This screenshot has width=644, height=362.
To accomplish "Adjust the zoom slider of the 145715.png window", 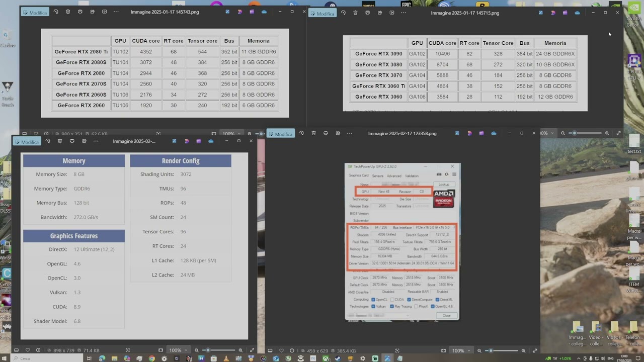I will [x=585, y=133].
